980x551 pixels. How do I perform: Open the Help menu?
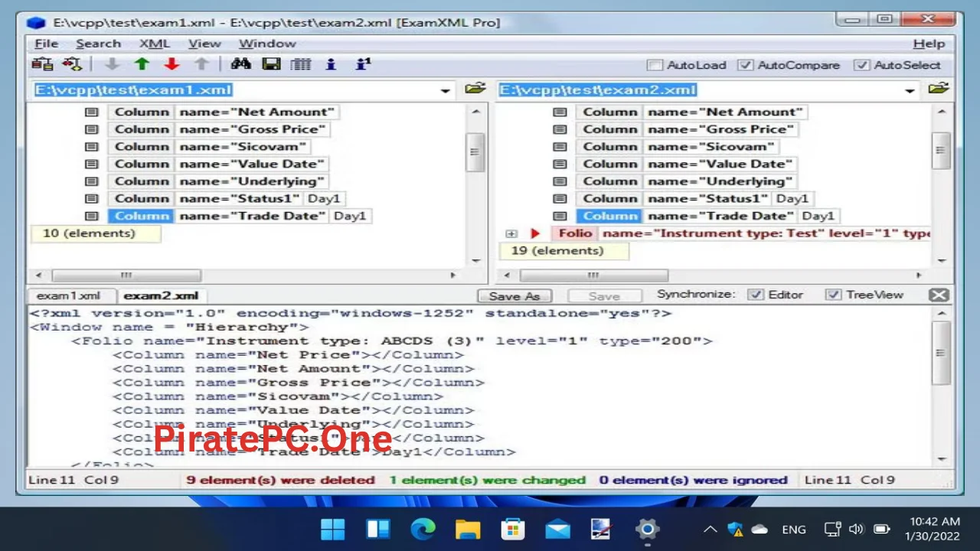(929, 44)
